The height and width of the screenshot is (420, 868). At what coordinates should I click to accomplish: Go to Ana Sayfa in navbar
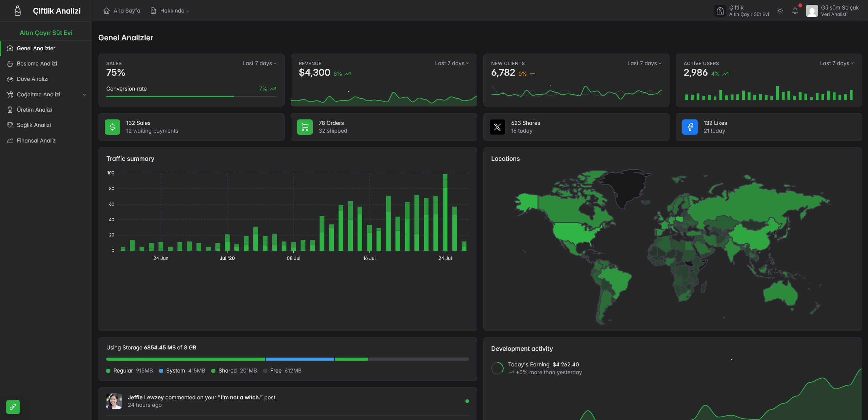tap(122, 11)
